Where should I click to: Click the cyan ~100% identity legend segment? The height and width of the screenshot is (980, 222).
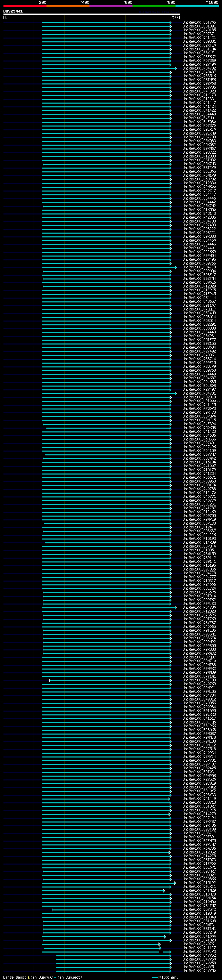(x=197, y=6)
